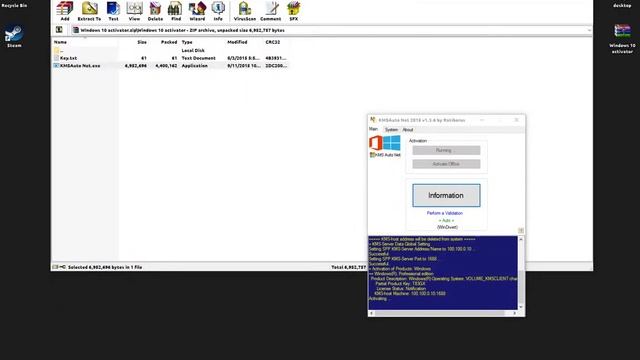Open the View tool in WinRAR
This screenshot has height=360, width=640.
(x=134, y=11)
